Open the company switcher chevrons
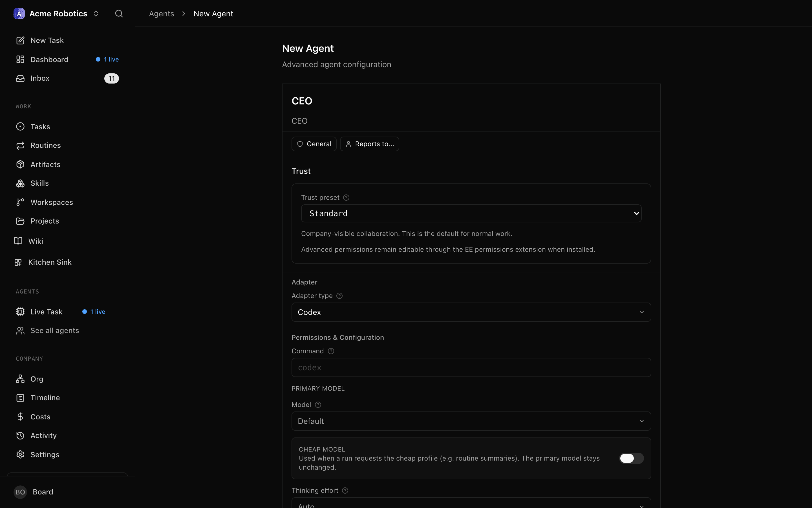The height and width of the screenshot is (508, 812). click(x=96, y=14)
